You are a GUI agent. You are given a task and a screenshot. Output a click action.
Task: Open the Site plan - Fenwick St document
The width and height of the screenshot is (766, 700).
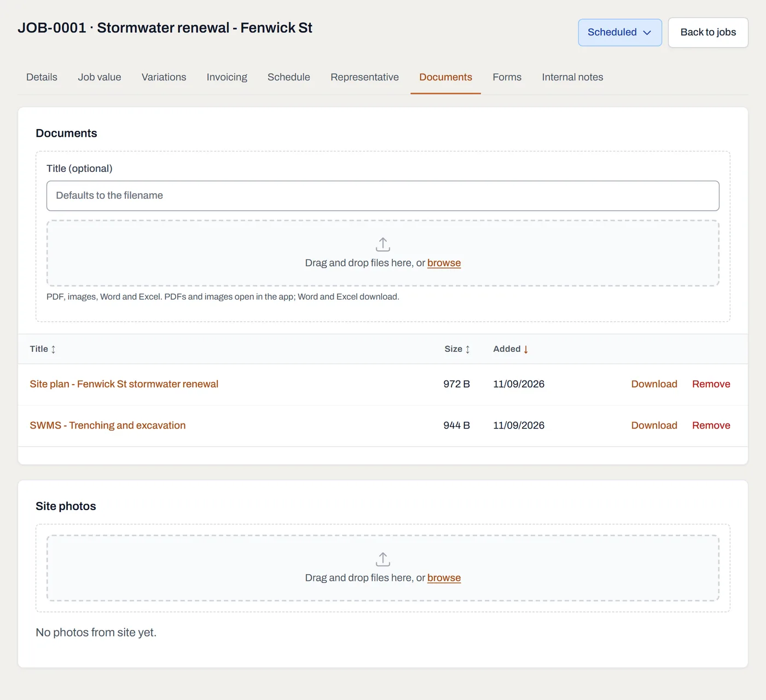click(124, 384)
